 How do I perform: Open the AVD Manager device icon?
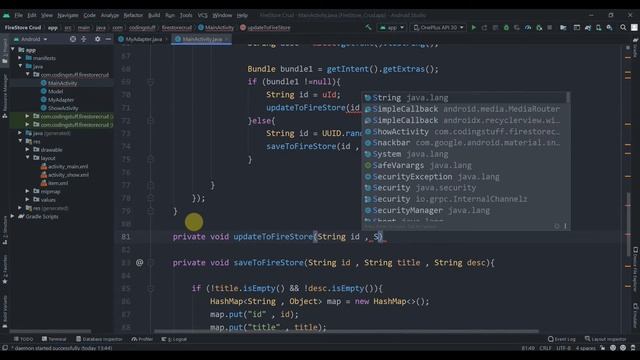tap(598, 27)
